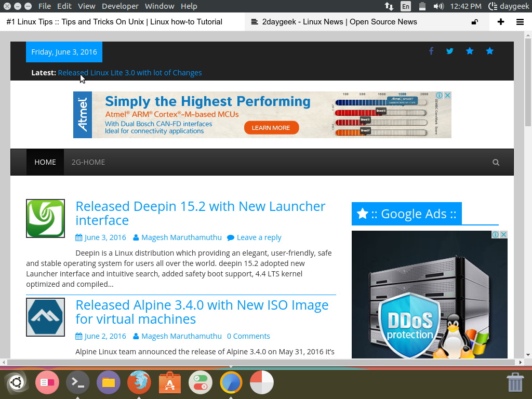
Task: Open the Developer menu
Action: [120, 6]
